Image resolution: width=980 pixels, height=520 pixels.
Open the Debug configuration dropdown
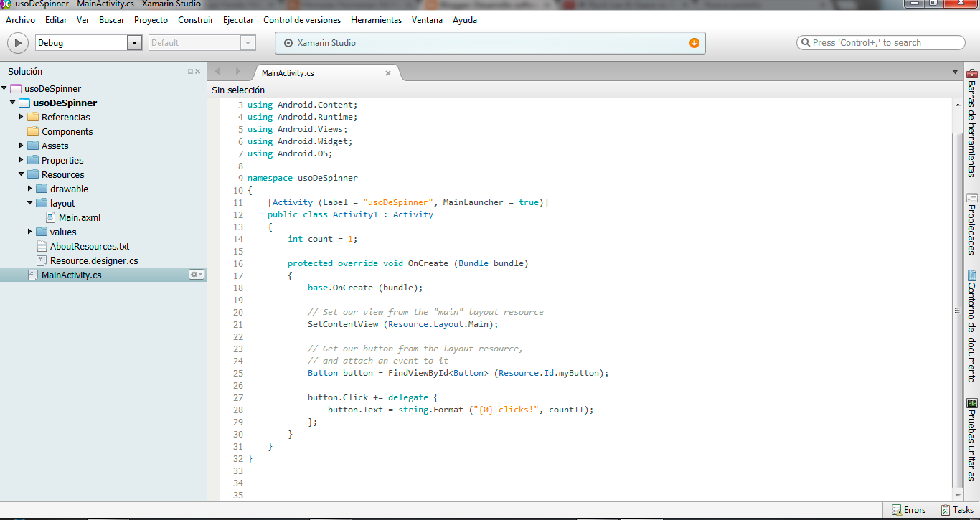tap(133, 43)
